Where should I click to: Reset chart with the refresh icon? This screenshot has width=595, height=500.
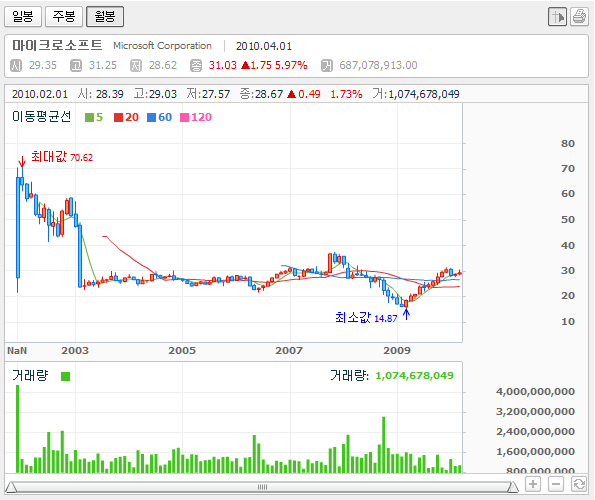(x=579, y=484)
